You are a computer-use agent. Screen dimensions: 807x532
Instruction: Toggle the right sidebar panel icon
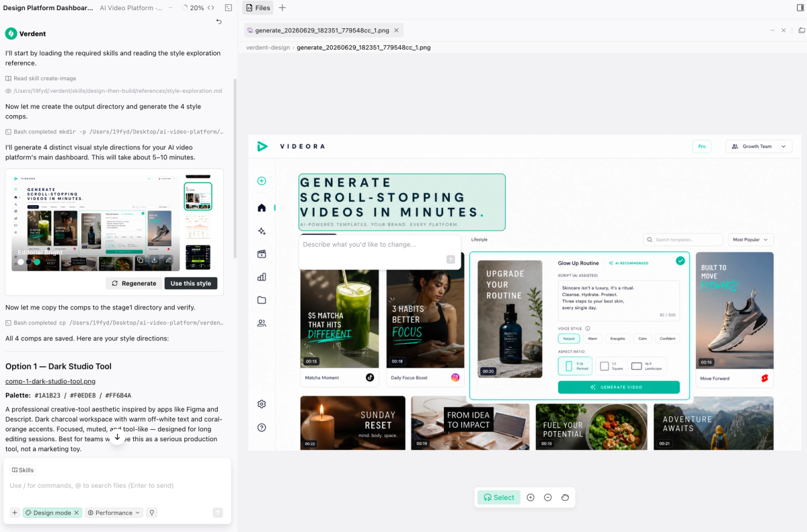coord(800,8)
